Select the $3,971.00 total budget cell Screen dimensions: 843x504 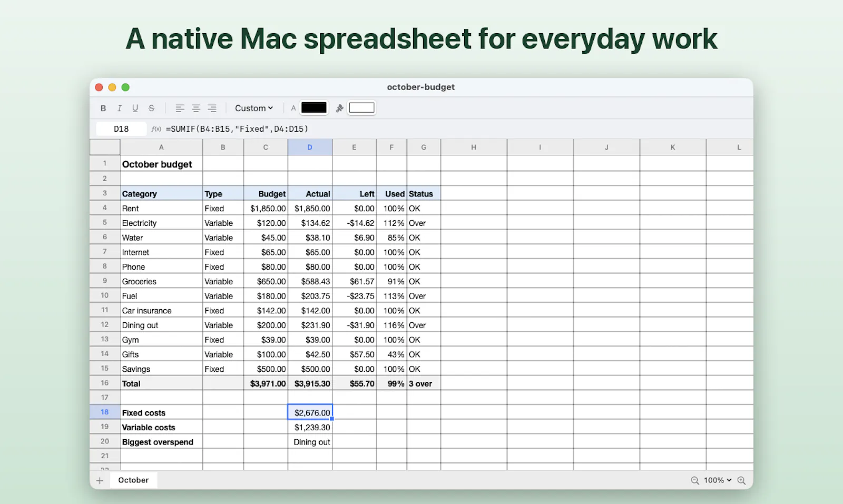point(266,383)
